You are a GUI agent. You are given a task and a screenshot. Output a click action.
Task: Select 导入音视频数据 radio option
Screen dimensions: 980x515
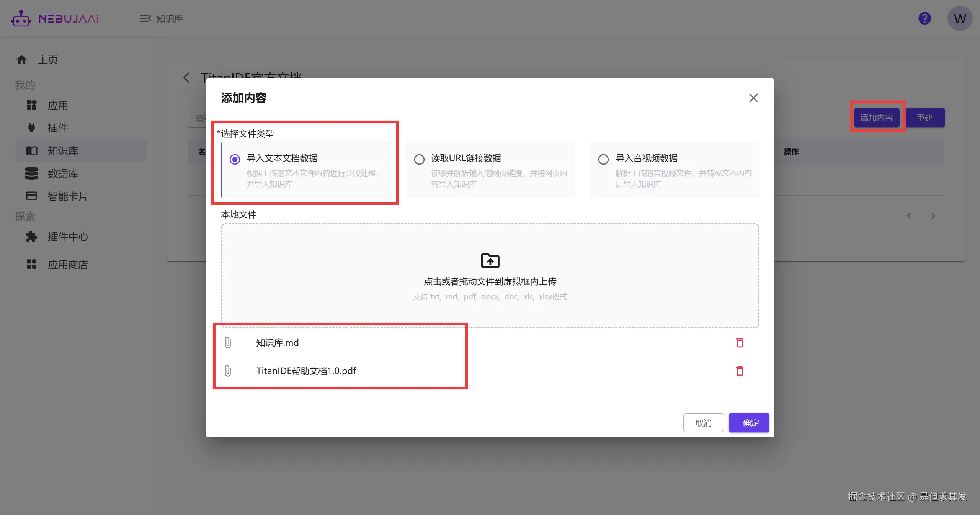(603, 159)
